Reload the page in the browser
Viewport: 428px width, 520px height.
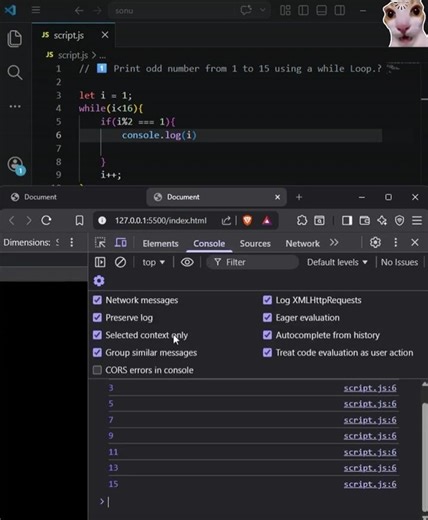click(46, 220)
